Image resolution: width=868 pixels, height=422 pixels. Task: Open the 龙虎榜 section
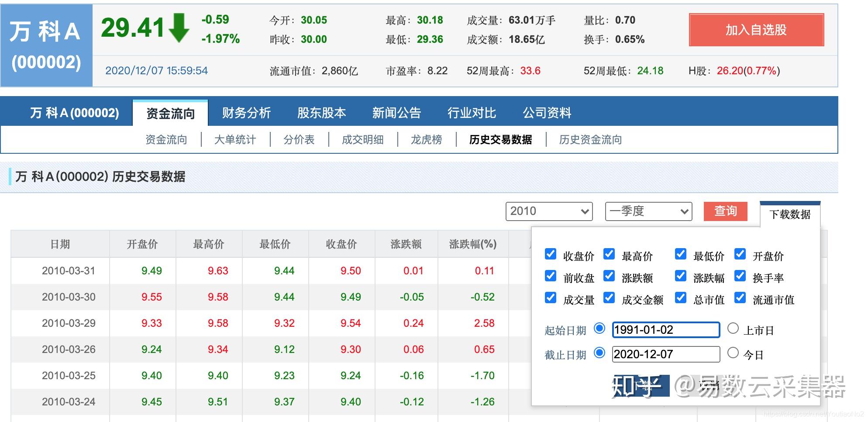coord(427,140)
